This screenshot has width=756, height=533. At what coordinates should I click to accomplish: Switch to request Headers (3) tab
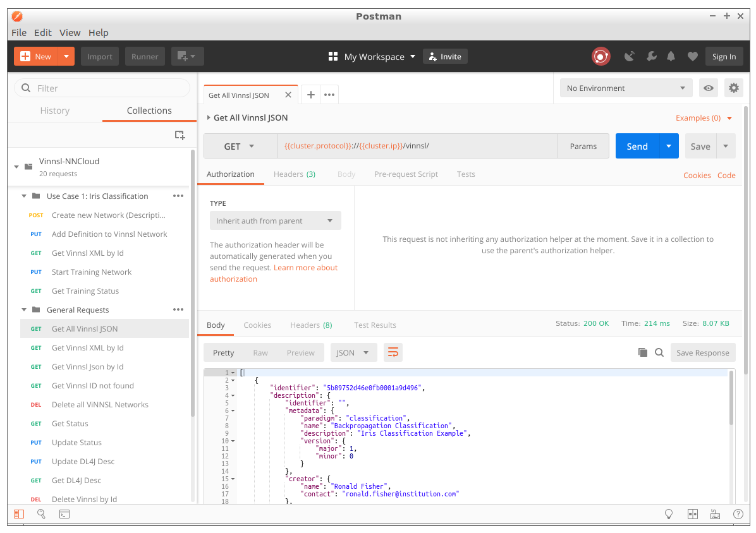[x=294, y=174]
